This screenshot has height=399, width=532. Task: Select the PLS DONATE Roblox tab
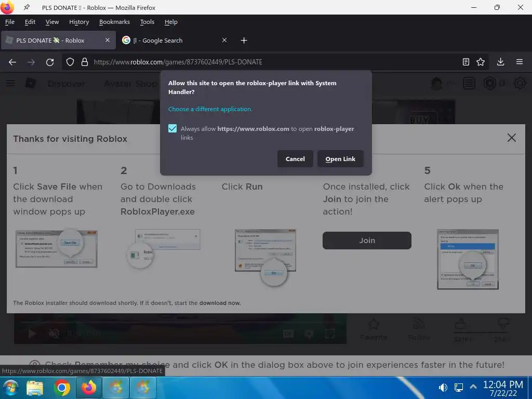[58, 41]
